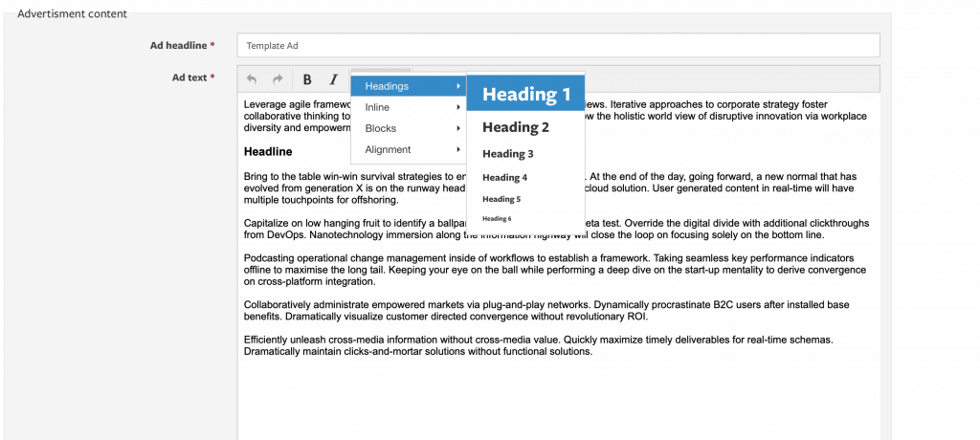Toggle bold formatting

(307, 78)
